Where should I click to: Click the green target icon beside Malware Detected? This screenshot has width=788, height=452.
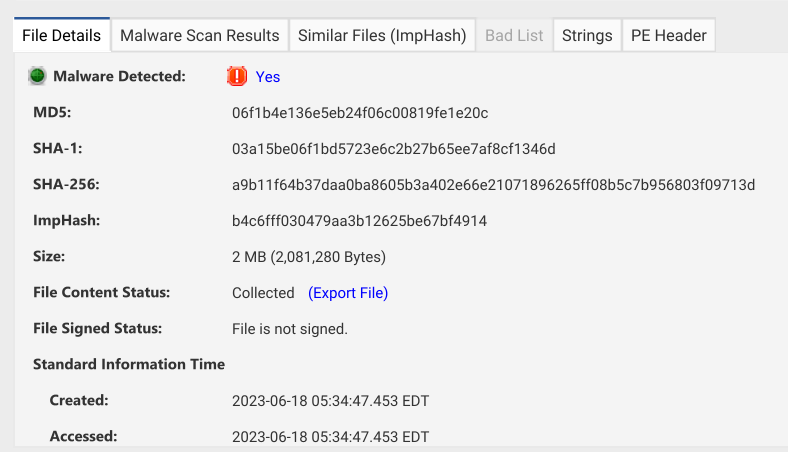coord(37,76)
